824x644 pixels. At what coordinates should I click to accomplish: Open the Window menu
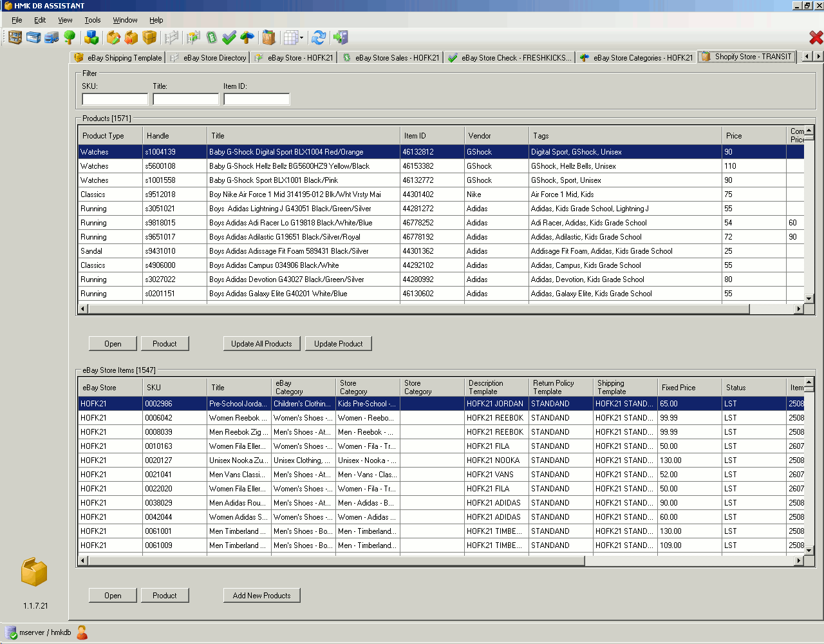click(x=125, y=20)
